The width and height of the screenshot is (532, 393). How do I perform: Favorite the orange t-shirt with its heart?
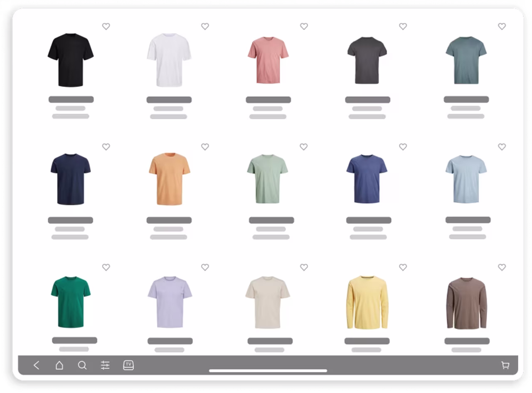click(205, 147)
